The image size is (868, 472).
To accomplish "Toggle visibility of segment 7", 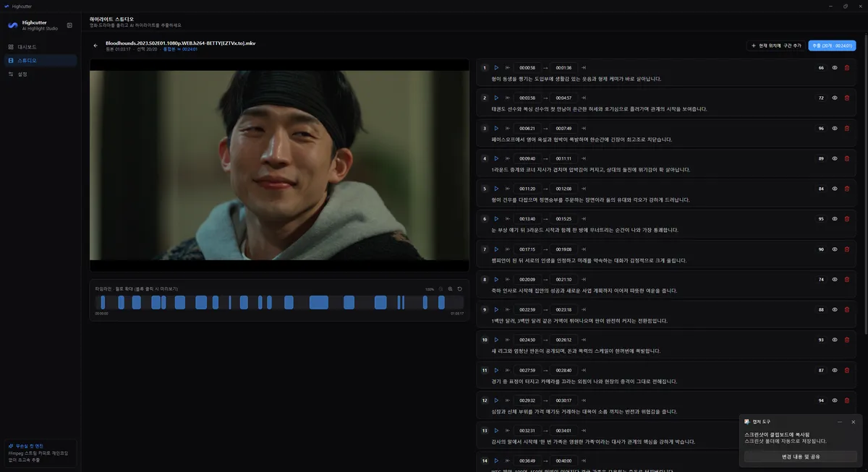I will 835,249.
